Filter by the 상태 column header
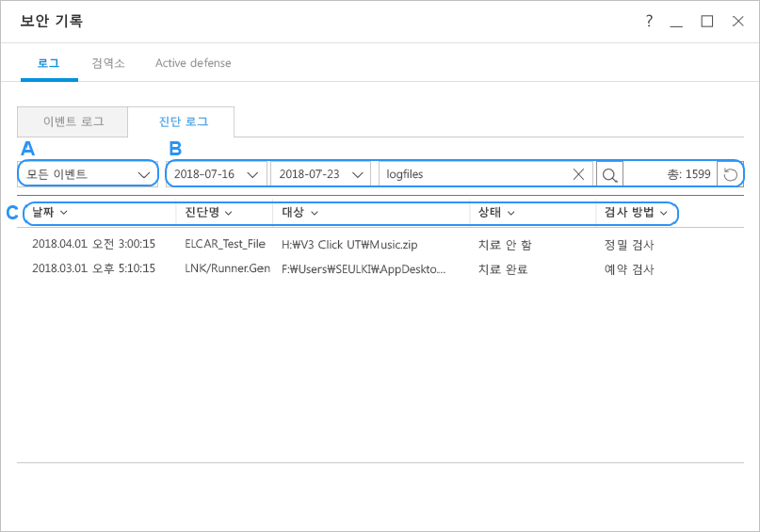Viewport: 760px width, 532px height. [496, 213]
